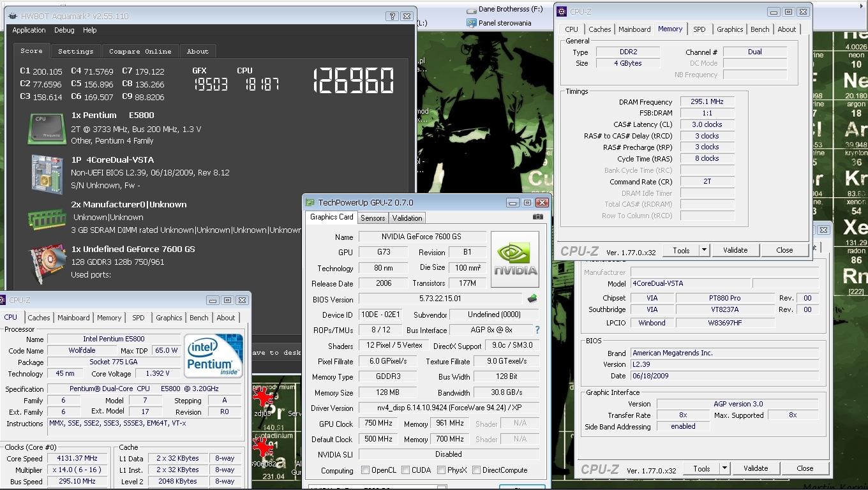
Task: Click the CPU chip icon in HWBOT Aquamark
Action: click(x=46, y=128)
